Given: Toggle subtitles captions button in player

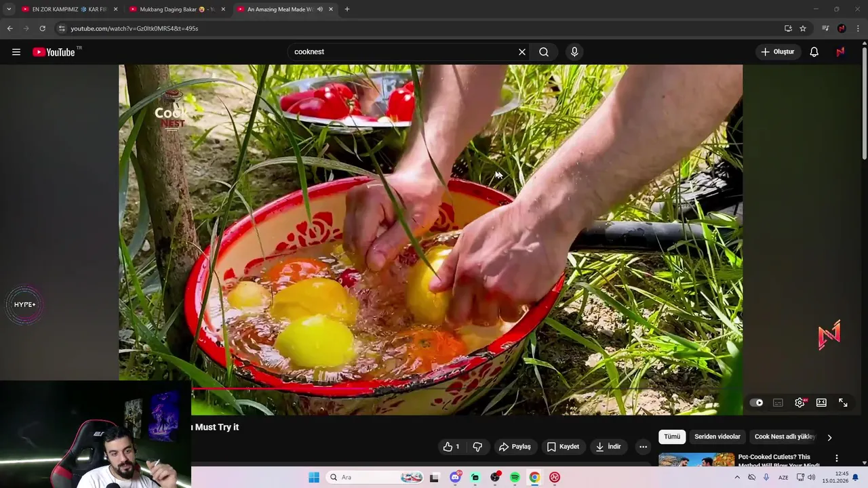Looking at the screenshot, I should point(778,403).
